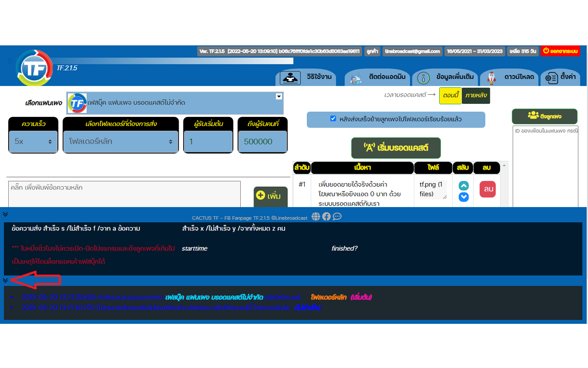Click the ไฟล์ column header
588x368 pixels.
coord(433,168)
